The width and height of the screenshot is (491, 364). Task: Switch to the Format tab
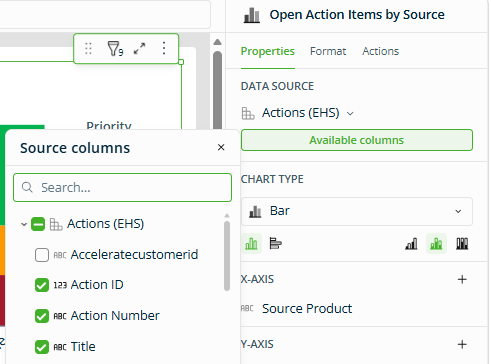[x=328, y=51]
